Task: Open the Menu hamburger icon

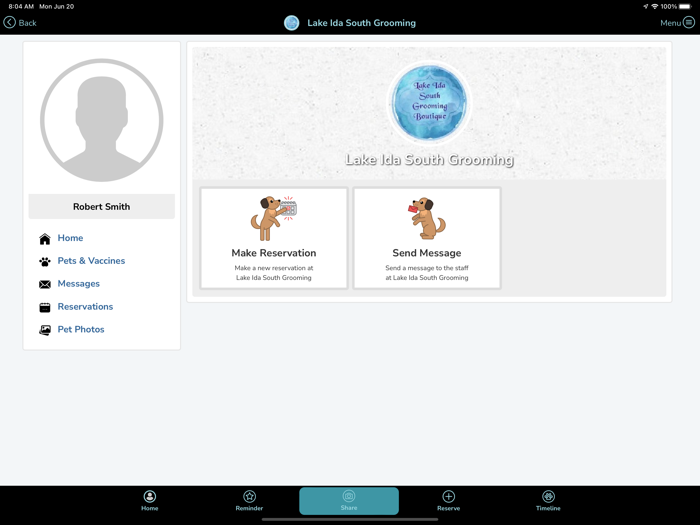Action: point(689,22)
